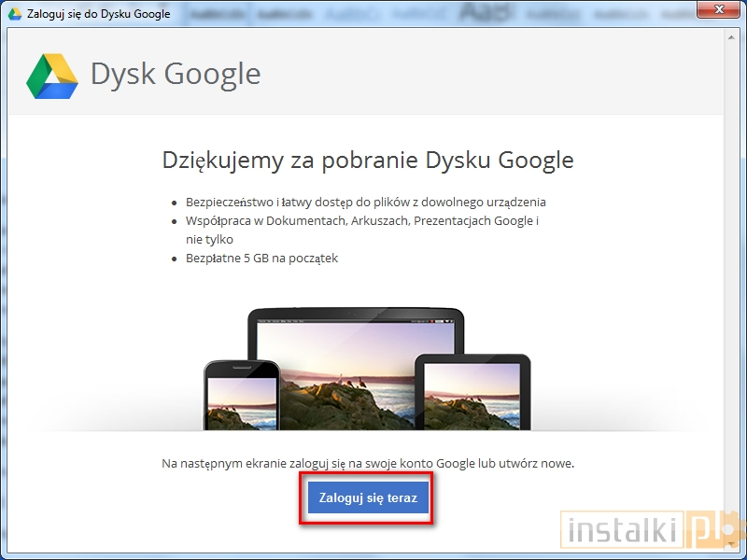
Task: Click the scrollbar up arrow
Action: coord(732,37)
